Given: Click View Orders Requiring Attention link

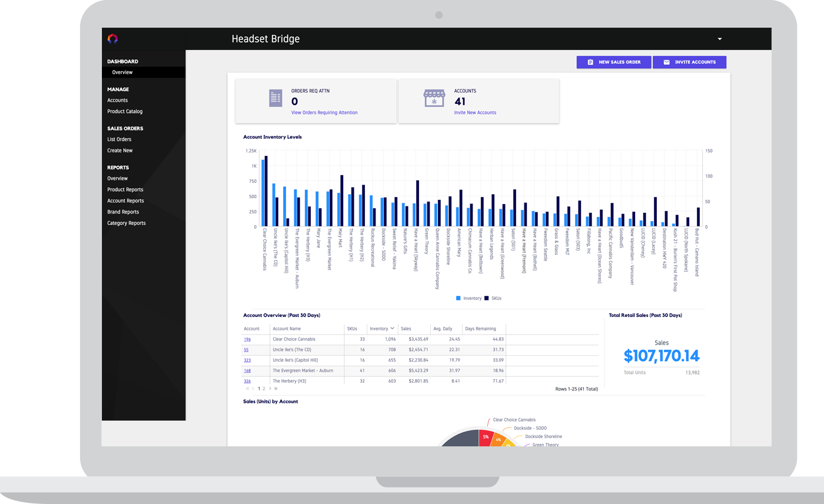Looking at the screenshot, I should 324,112.
